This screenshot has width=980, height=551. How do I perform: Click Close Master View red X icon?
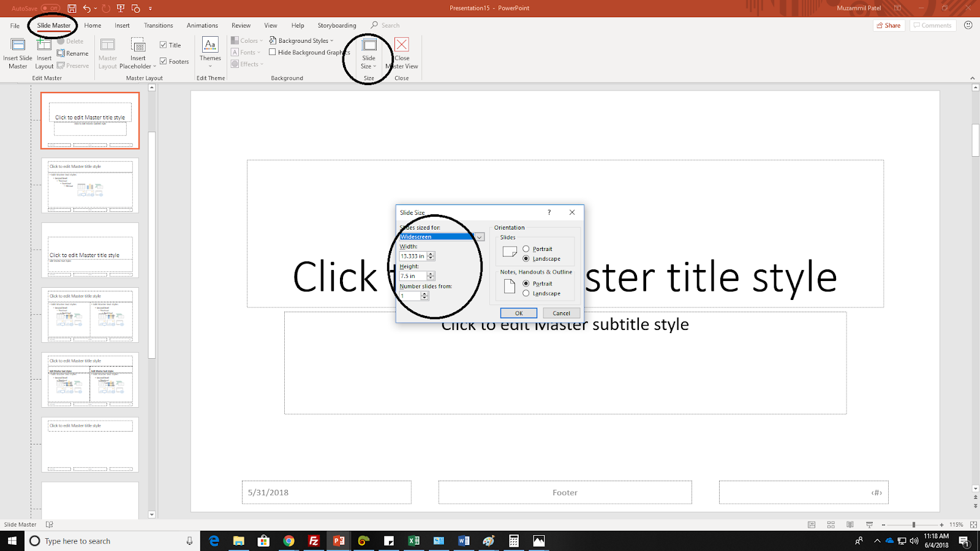(402, 44)
